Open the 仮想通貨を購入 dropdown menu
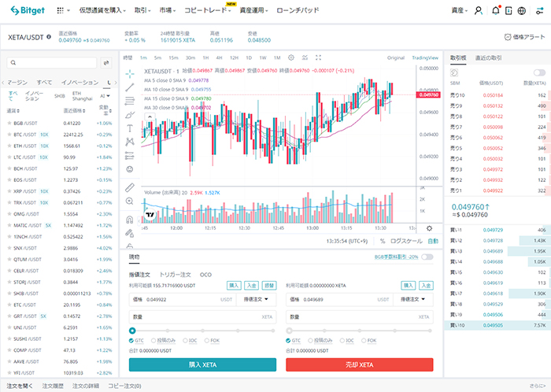Screen dimensions: 551x392 102,10
